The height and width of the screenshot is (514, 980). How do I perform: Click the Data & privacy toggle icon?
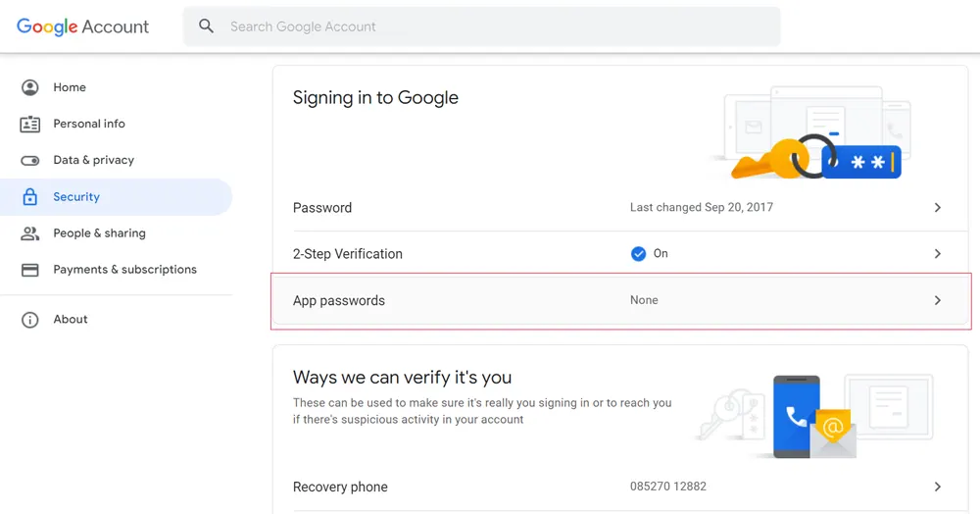(30, 161)
